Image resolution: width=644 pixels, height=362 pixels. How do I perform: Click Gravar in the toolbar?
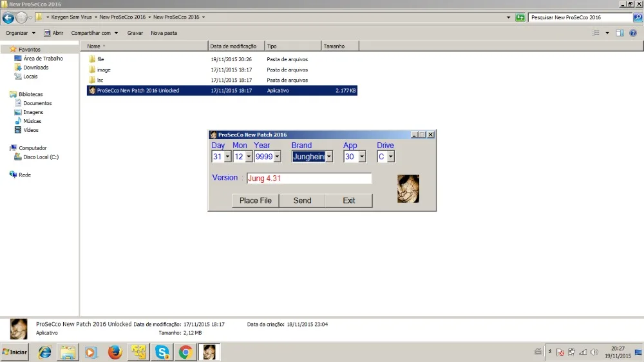tap(135, 33)
